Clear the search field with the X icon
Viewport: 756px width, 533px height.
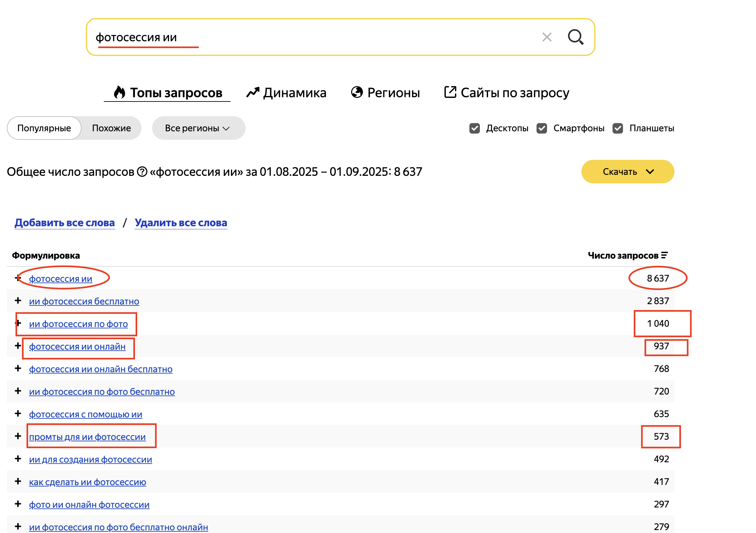pos(547,37)
